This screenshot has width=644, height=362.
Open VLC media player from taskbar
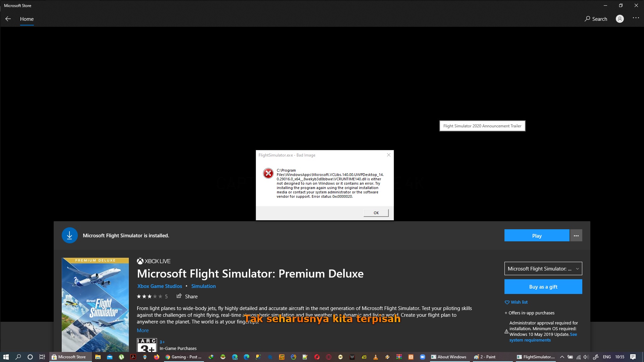coord(376,357)
